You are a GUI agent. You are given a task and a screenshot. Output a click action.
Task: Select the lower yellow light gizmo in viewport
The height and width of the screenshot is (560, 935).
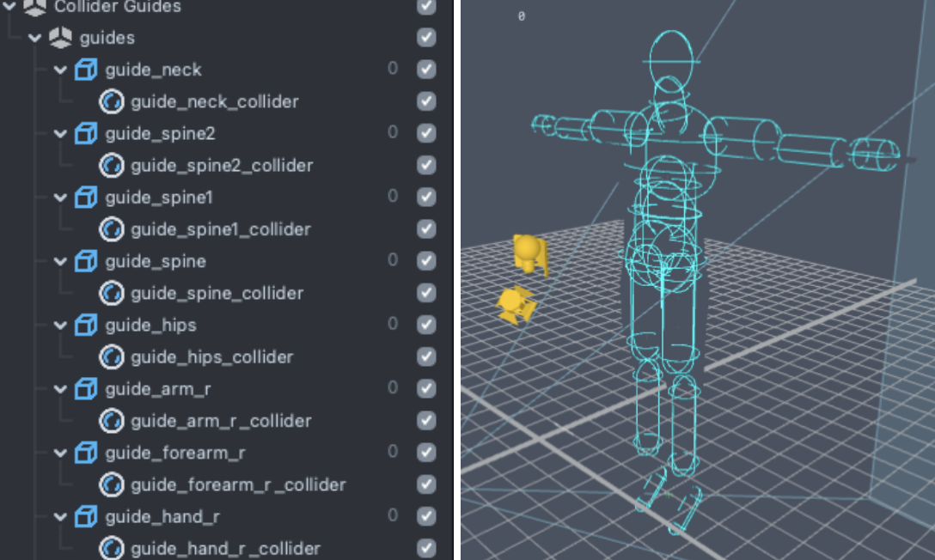[516, 305]
